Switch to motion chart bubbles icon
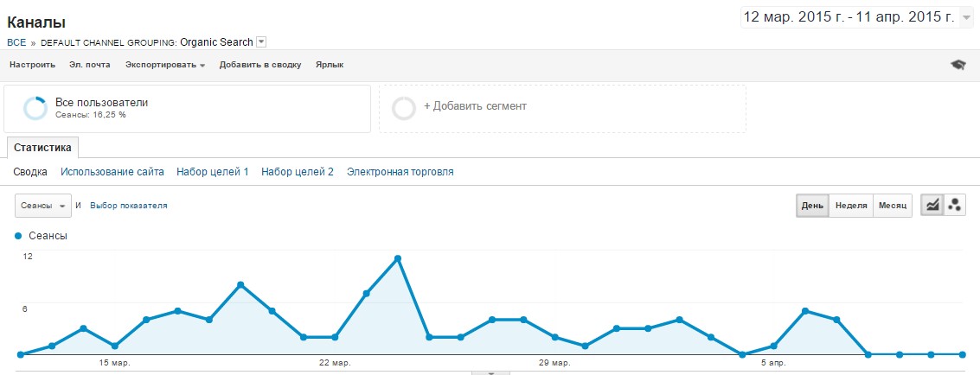Screen dimensions: 980x375 click(x=955, y=205)
